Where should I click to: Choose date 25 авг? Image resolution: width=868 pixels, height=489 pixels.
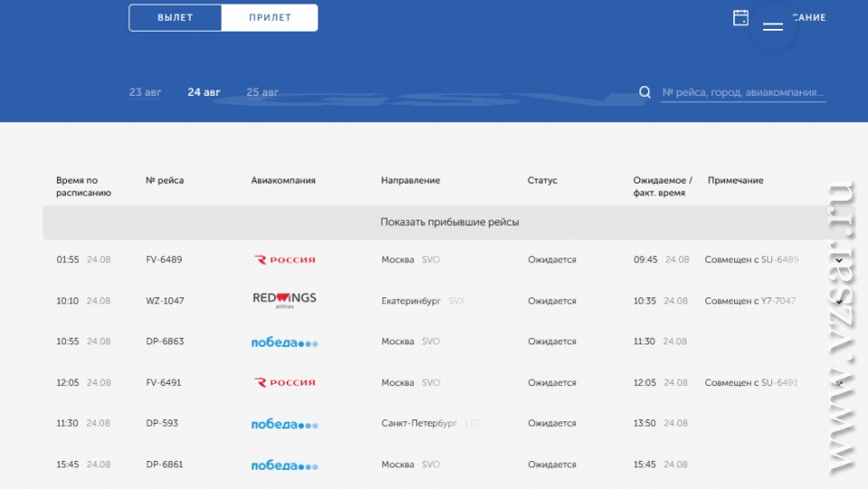click(x=262, y=92)
